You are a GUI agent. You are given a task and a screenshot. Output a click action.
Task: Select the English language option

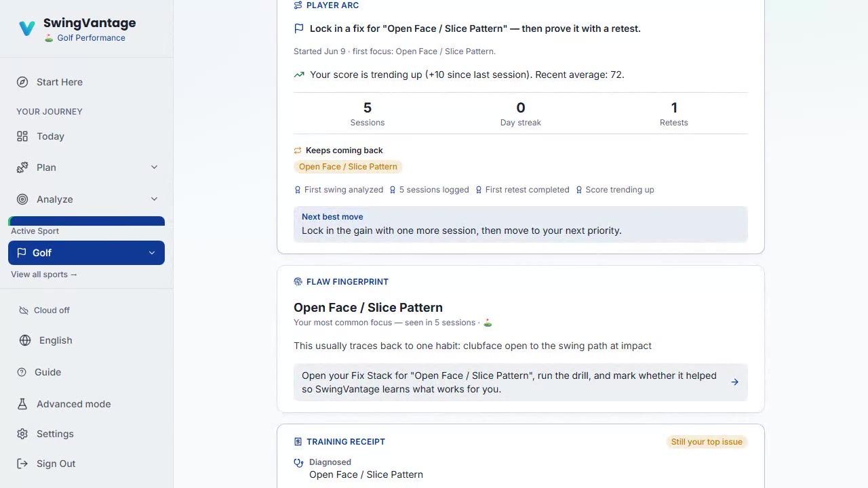[86, 340]
